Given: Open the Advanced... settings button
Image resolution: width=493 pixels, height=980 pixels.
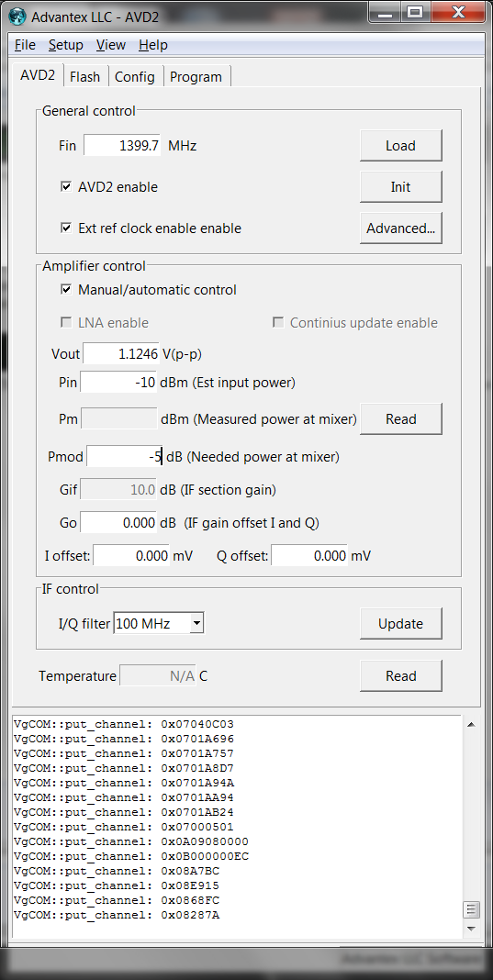Looking at the screenshot, I should (400, 228).
